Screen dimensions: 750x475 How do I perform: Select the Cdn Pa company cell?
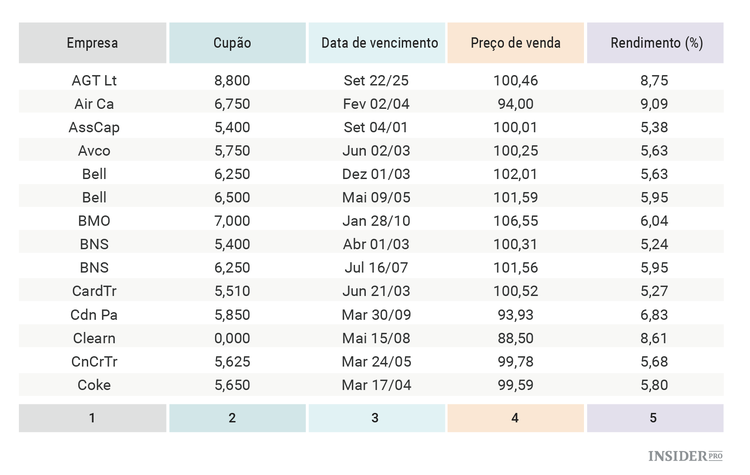click(x=94, y=315)
